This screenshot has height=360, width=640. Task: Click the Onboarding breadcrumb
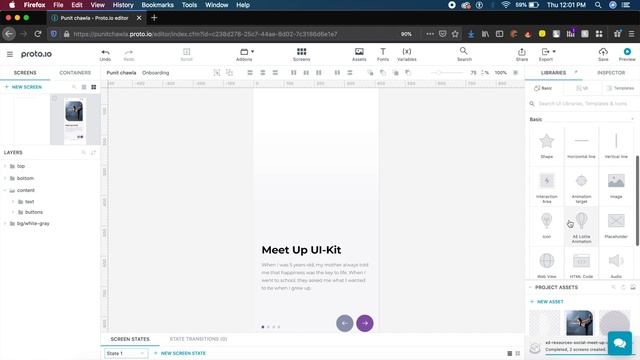coord(156,73)
